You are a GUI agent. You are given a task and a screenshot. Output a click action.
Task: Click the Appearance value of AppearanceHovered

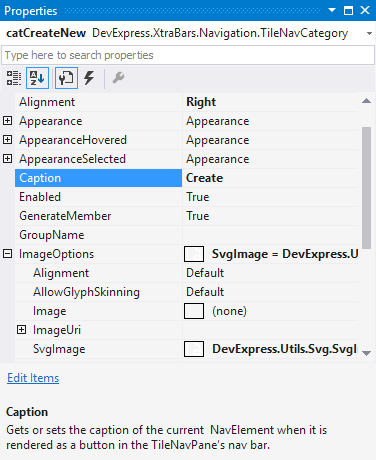click(x=218, y=140)
